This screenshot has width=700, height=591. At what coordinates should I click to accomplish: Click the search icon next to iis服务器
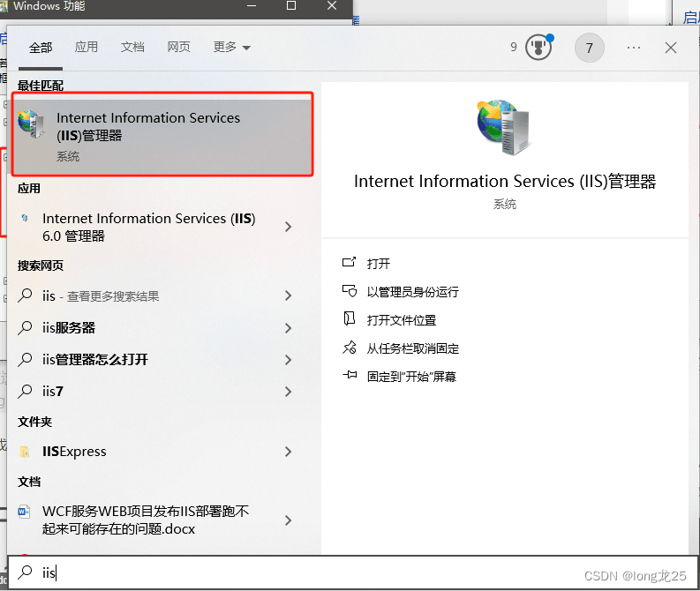point(25,327)
